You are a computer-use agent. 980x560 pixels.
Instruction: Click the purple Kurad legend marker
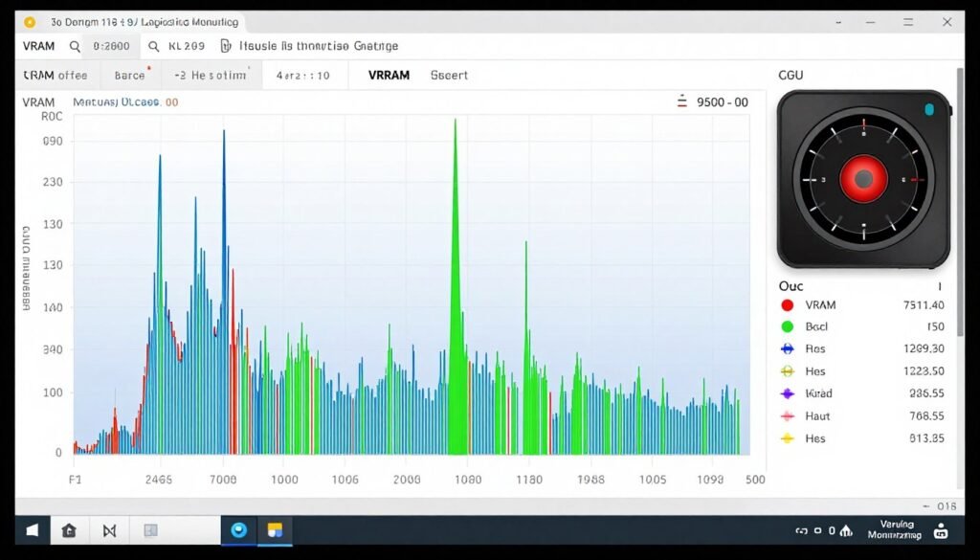coord(788,393)
